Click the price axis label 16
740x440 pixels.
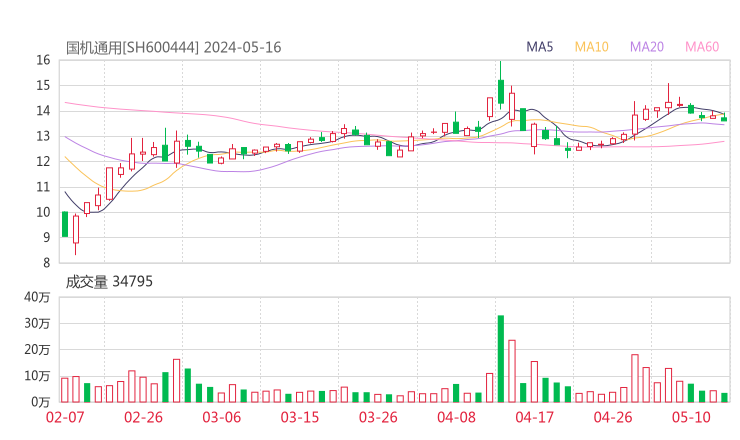point(43,60)
